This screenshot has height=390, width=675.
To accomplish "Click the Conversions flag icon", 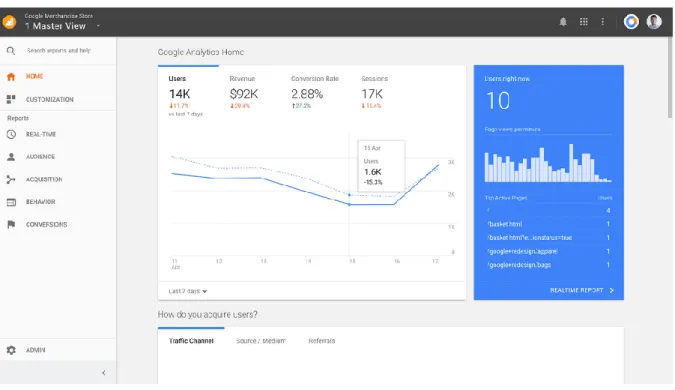I will (11, 224).
